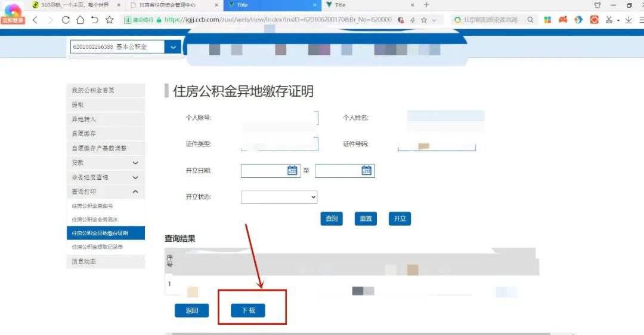Open the scissors screenshot tool
The image size is (644, 335).
[609, 19]
